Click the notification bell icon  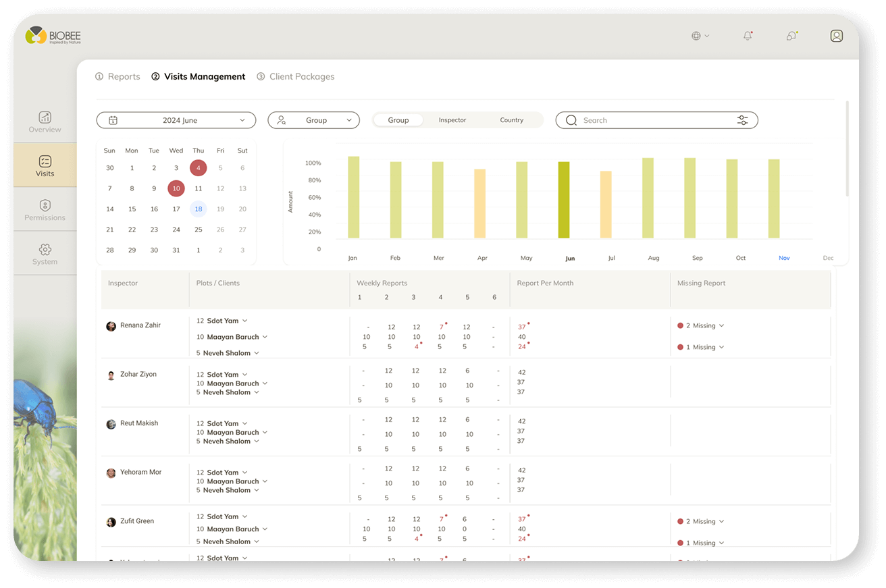(x=748, y=36)
